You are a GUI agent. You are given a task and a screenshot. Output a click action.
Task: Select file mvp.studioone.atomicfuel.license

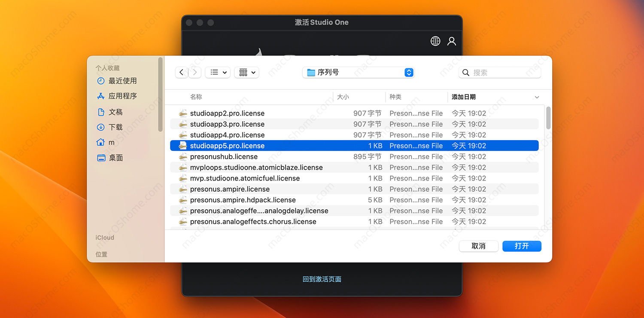coord(354,178)
